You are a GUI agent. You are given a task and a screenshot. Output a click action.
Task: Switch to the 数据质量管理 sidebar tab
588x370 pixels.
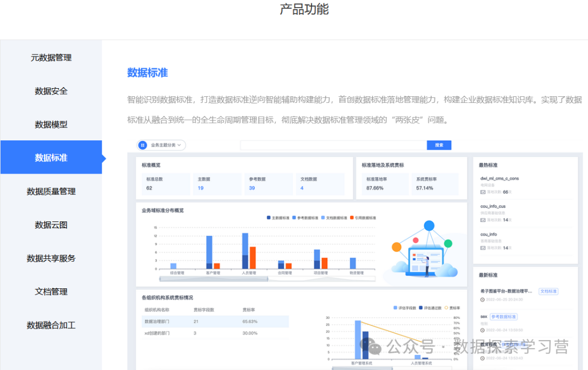pos(51,192)
